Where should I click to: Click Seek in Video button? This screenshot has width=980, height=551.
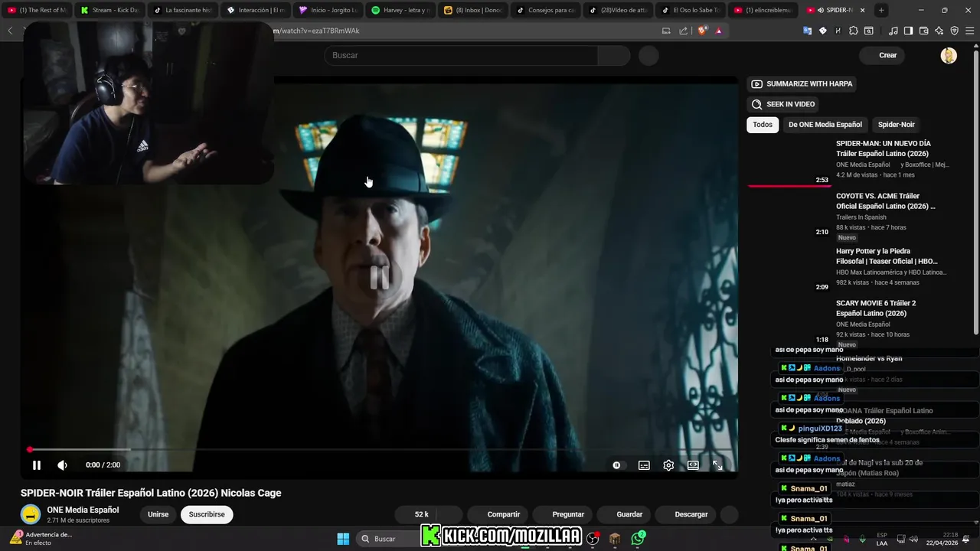783,104
